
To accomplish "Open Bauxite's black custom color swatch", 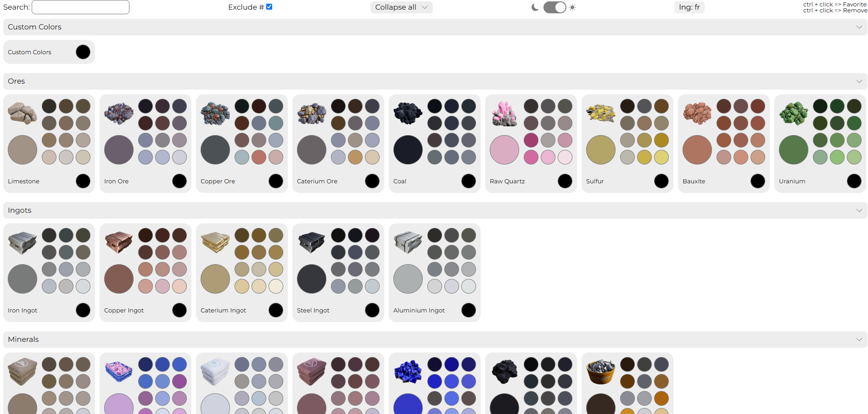I will point(758,181).
